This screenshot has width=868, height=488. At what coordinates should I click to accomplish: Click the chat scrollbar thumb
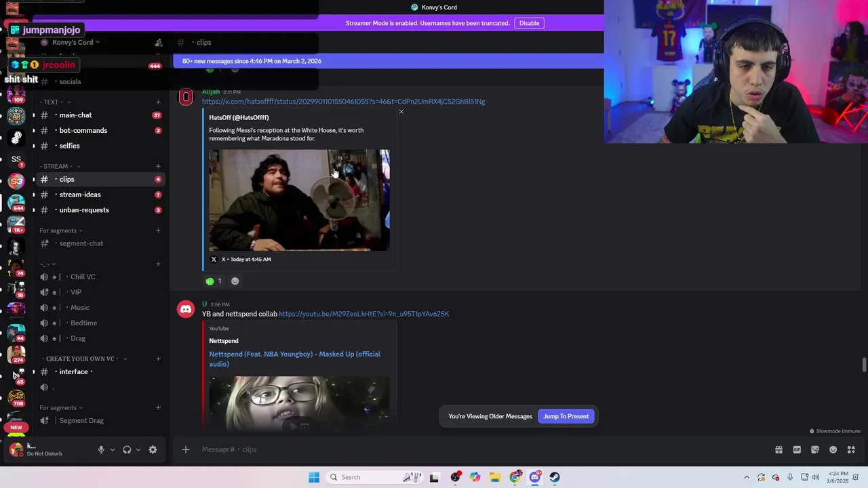tap(863, 365)
